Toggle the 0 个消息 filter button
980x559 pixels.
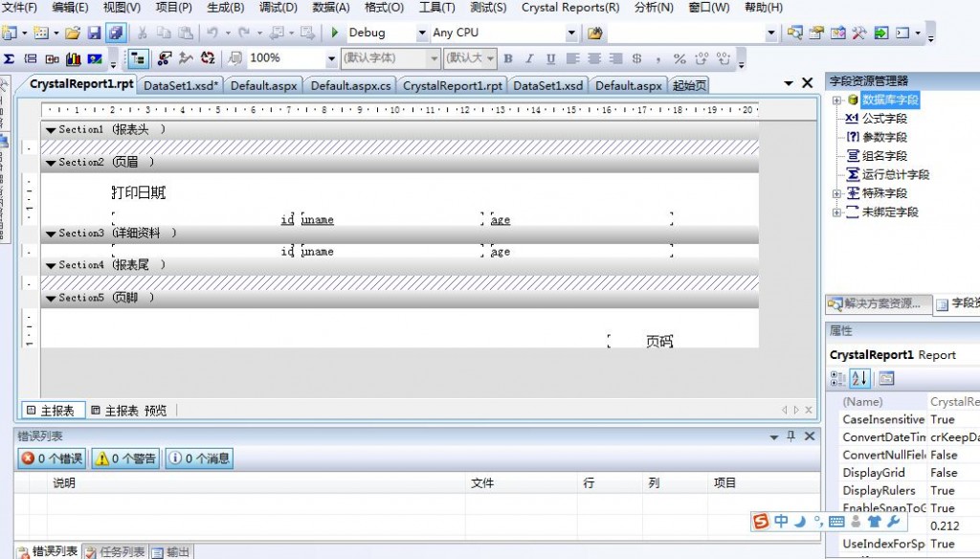click(x=199, y=458)
